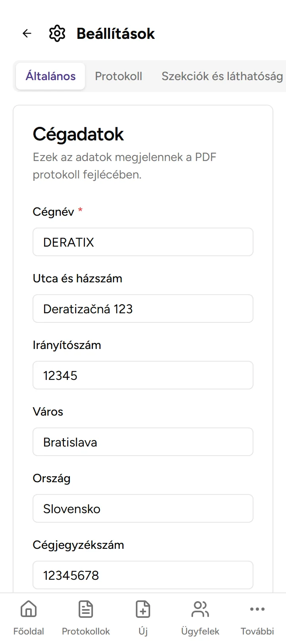This screenshot has width=286, height=644.
Task: Focus the Ország input showing Slovensko
Action: tap(143, 508)
